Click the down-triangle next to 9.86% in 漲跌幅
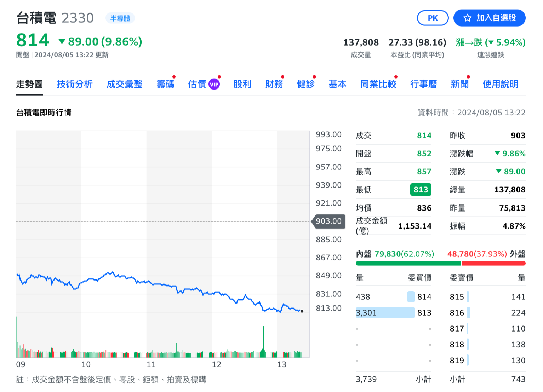Image resolution: width=543 pixels, height=392 pixels. pyautogui.click(x=497, y=154)
